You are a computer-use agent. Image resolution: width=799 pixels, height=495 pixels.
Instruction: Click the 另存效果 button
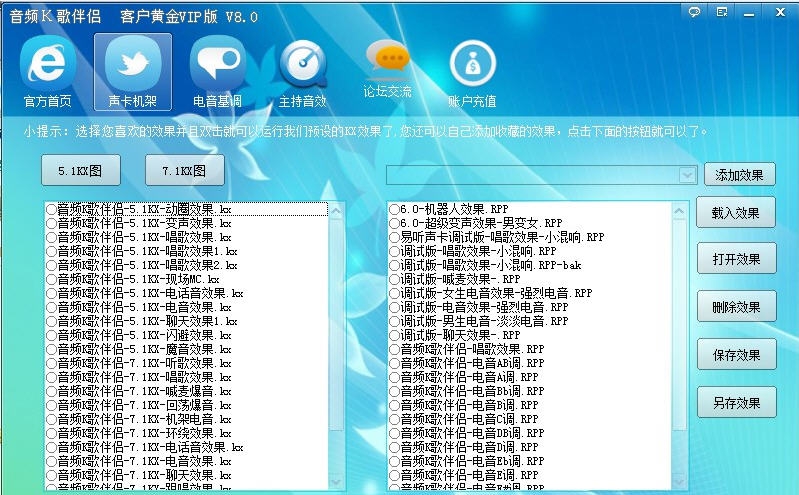(736, 403)
